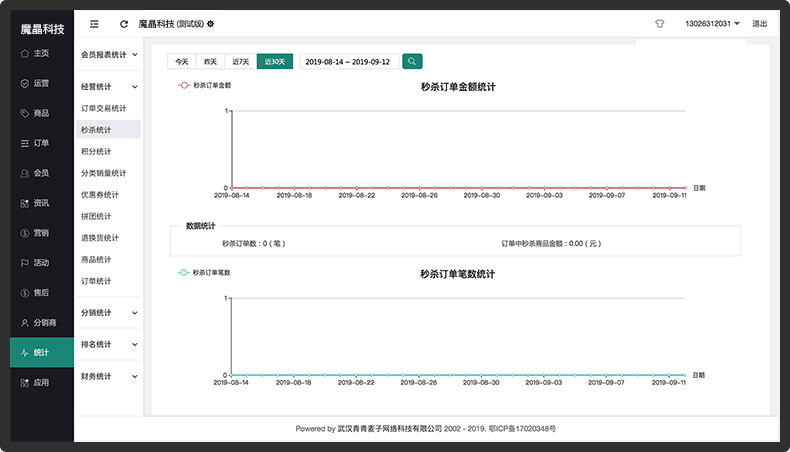Image resolution: width=790 pixels, height=452 pixels.
Task: Open the 订单 orders list icon
Action: (x=25, y=143)
